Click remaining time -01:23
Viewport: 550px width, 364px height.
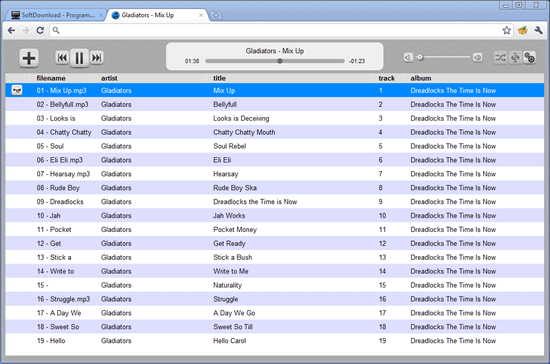pyautogui.click(x=357, y=61)
